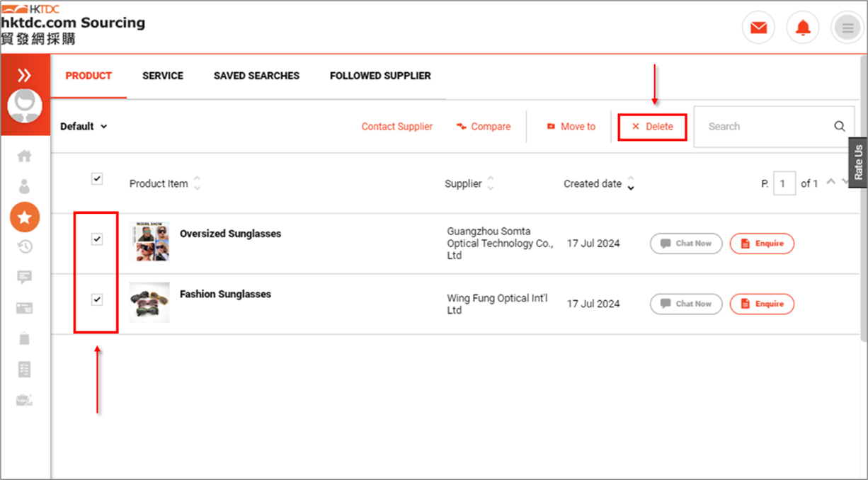Image resolution: width=868 pixels, height=480 pixels.
Task: Open the mail envelope icon
Action: pyautogui.click(x=758, y=28)
